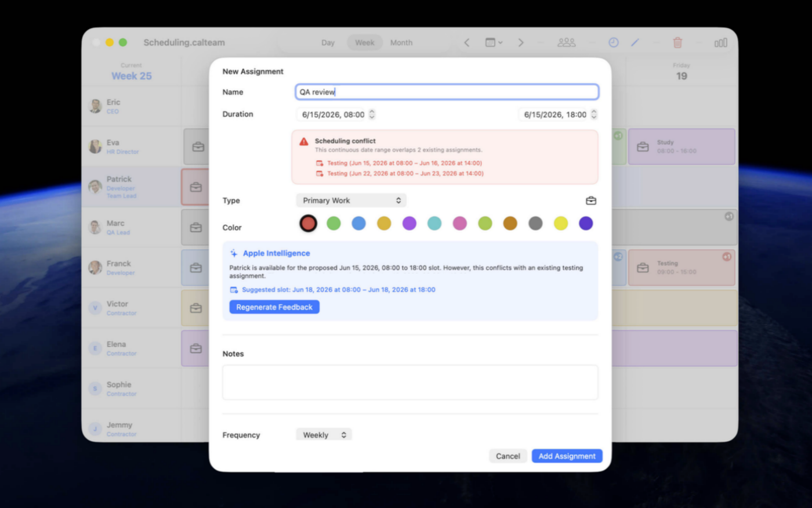The image size is (812, 508).
Task: Switch to Week view
Action: [x=364, y=42]
